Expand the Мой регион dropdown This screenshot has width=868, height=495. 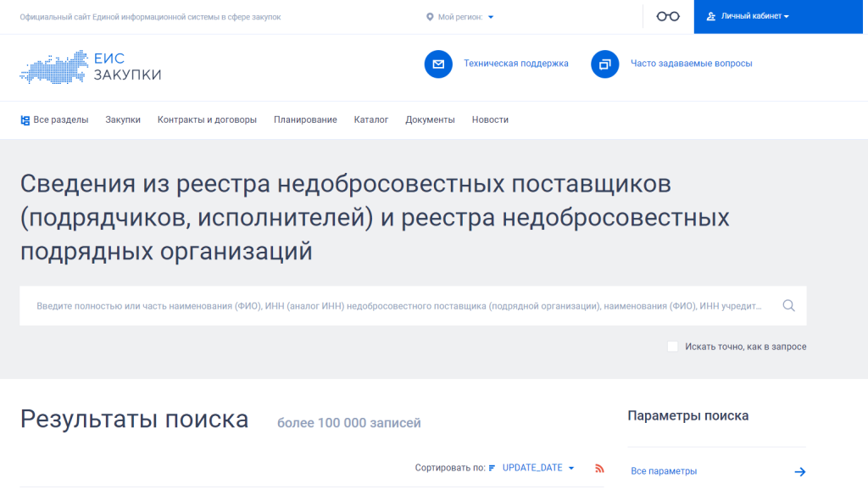490,15
